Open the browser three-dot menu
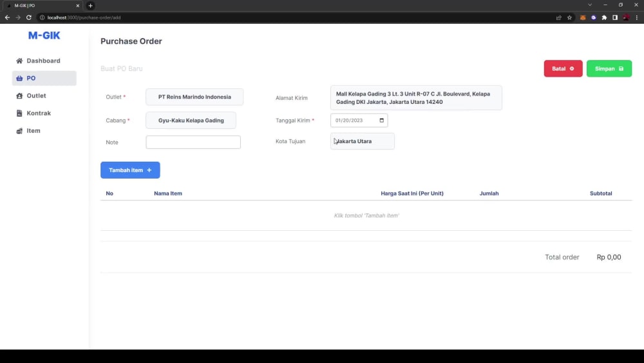The image size is (644, 363). click(637, 17)
